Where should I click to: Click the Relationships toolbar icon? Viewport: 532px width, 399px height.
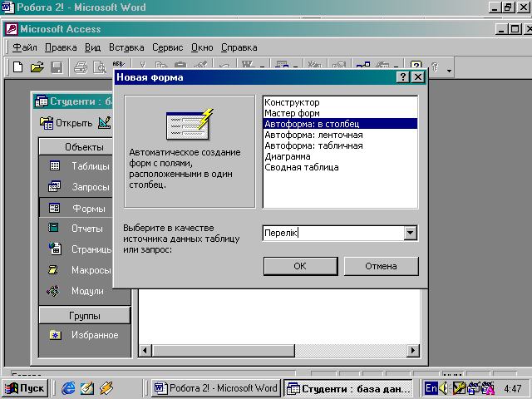click(363, 65)
